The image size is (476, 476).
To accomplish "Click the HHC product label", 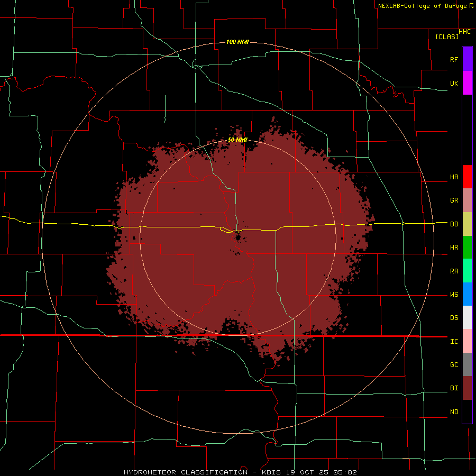I will tap(464, 32).
